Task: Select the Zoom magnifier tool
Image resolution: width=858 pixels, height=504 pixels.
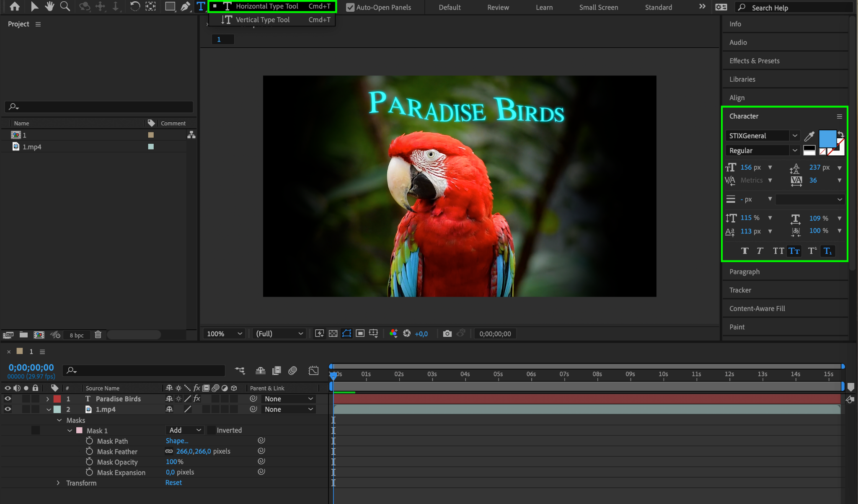Action: 65,6
